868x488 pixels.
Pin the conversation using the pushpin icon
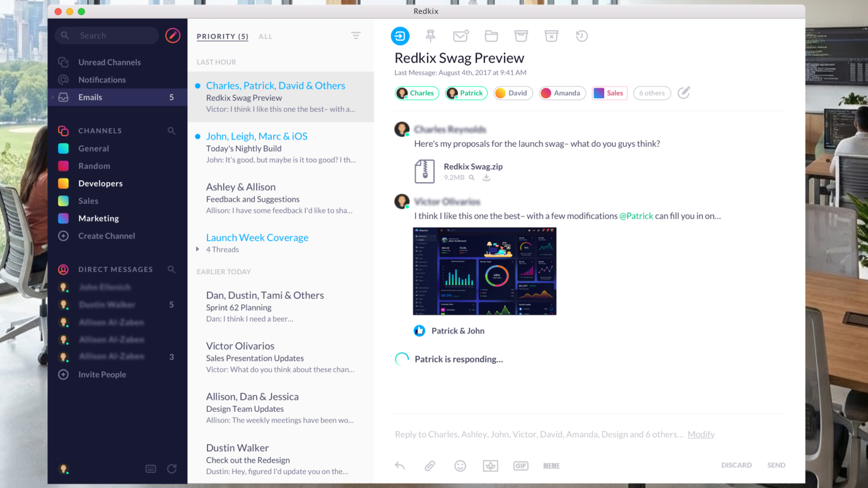(430, 36)
